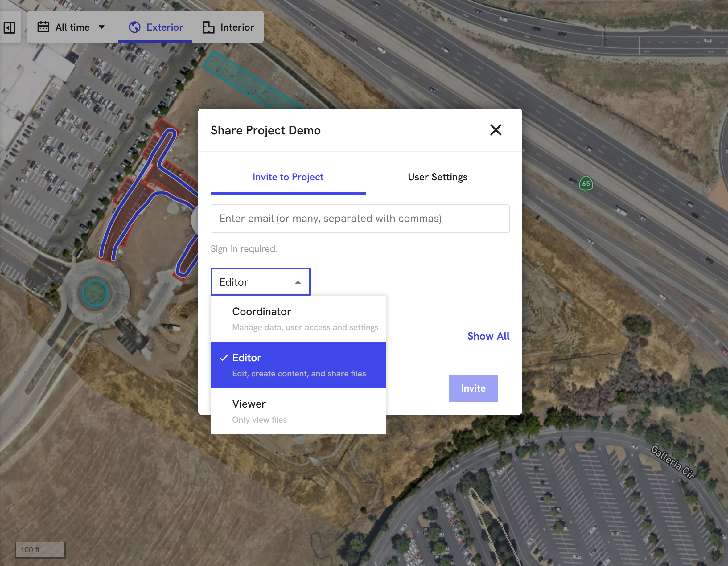Focus the email address input field
Image resolution: width=728 pixels, height=566 pixels.
coord(360,219)
